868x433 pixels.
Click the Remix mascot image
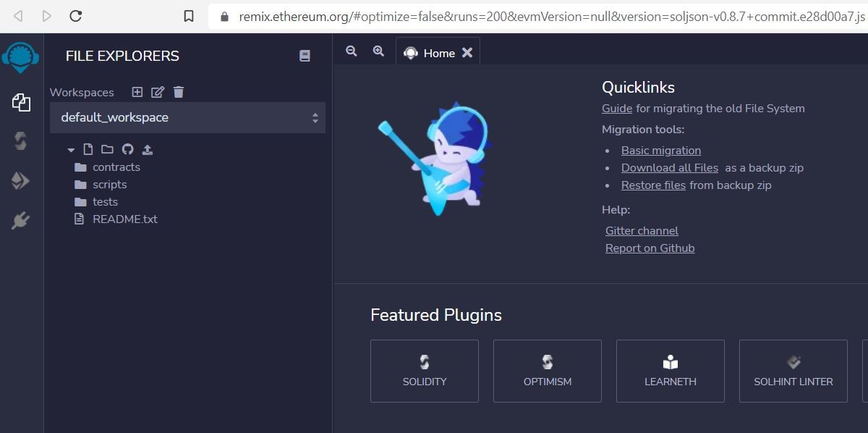click(435, 159)
